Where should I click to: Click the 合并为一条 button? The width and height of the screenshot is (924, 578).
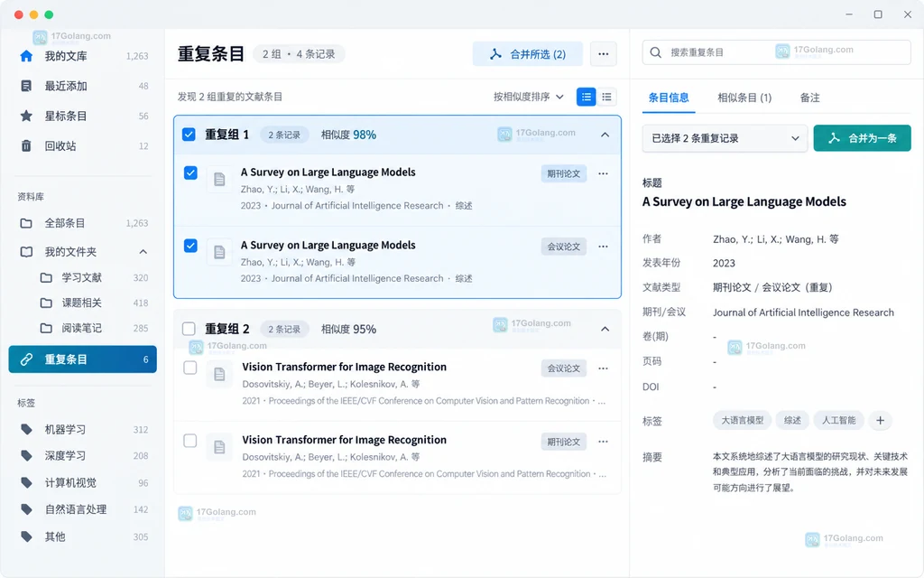(x=862, y=138)
